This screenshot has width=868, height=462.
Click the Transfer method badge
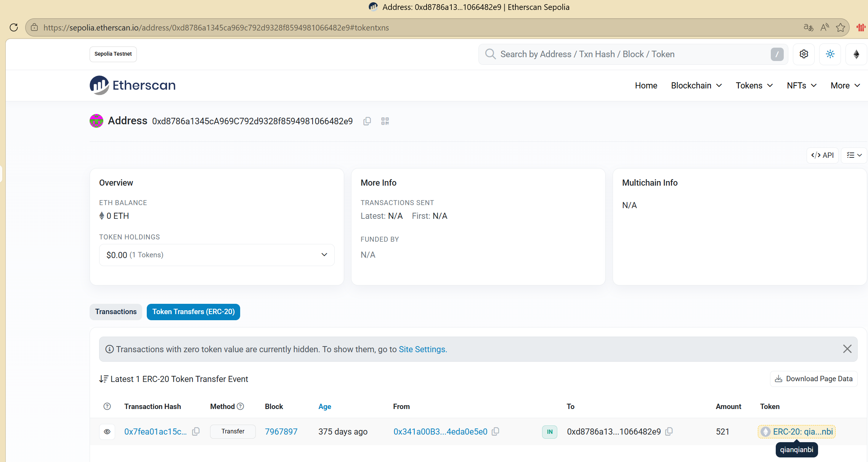(x=233, y=432)
